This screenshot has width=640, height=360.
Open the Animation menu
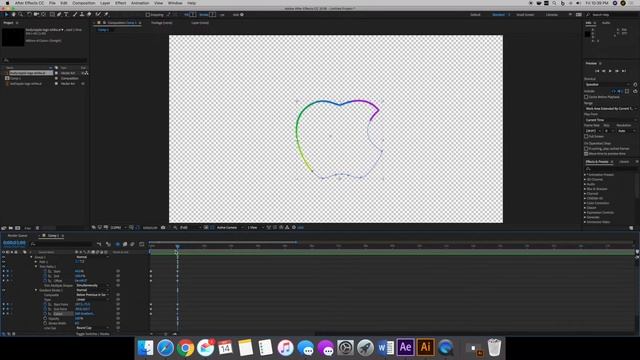(140, 3)
